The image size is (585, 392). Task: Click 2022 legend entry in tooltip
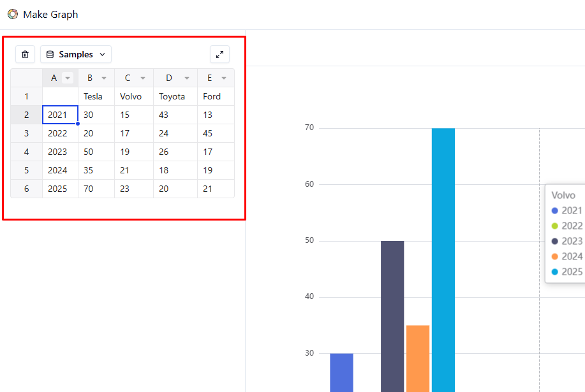(568, 226)
